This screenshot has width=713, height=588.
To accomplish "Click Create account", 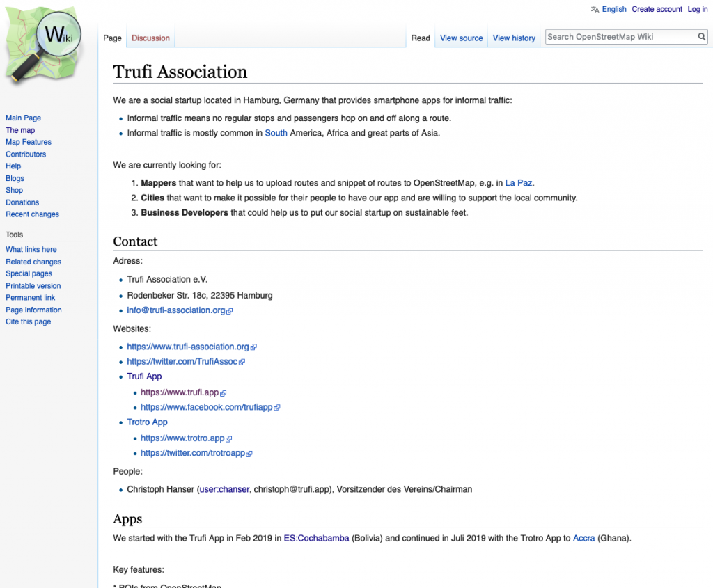I will [657, 9].
